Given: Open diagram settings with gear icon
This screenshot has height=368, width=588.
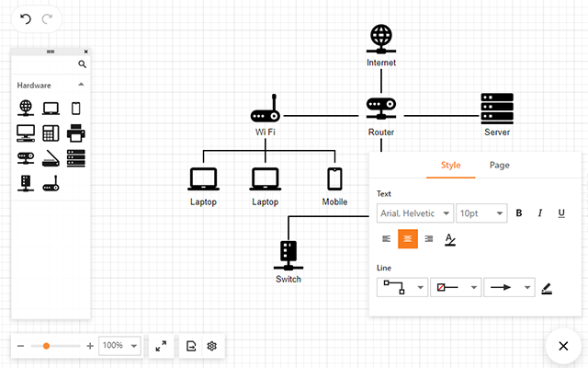Looking at the screenshot, I should (212, 346).
